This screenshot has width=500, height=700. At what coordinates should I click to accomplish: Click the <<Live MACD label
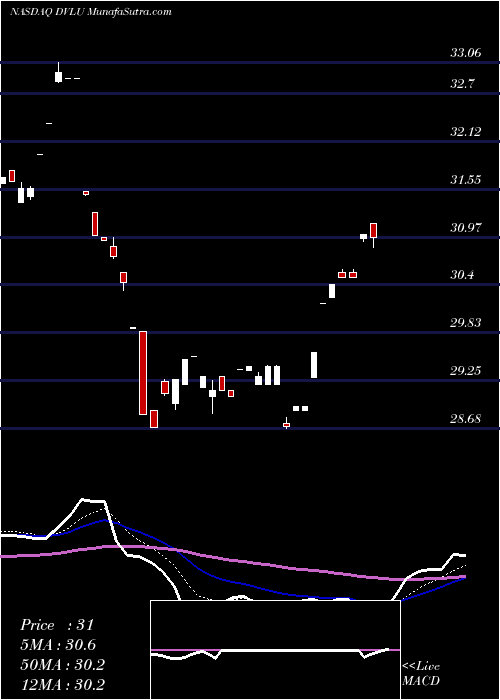tap(421, 673)
